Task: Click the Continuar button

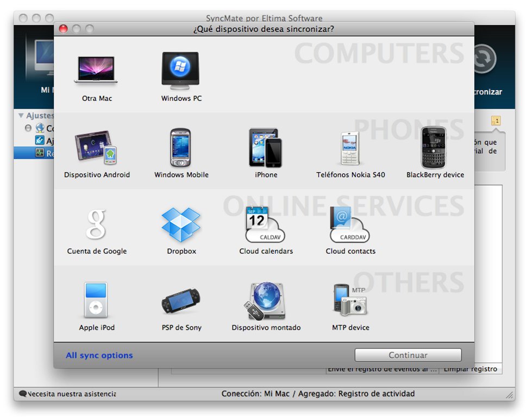Action: point(408,355)
